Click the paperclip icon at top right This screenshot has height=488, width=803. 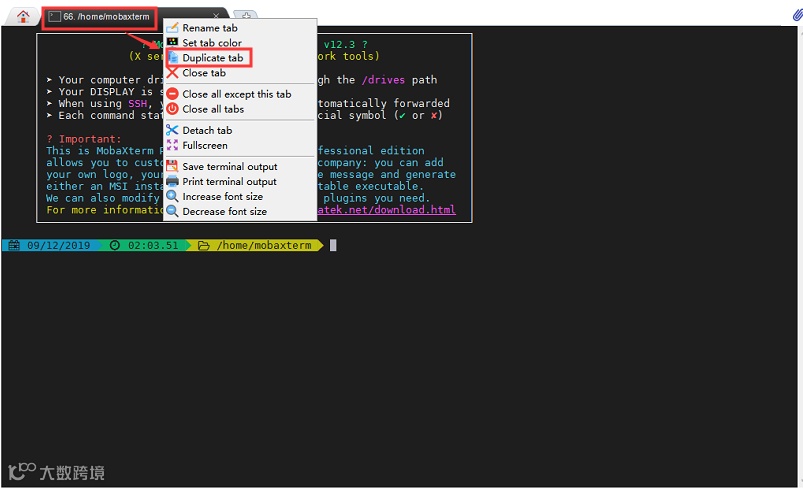[x=797, y=14]
